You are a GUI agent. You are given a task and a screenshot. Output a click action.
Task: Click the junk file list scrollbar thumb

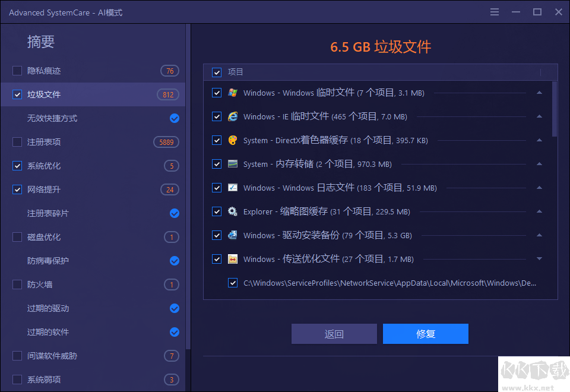click(x=555, y=109)
